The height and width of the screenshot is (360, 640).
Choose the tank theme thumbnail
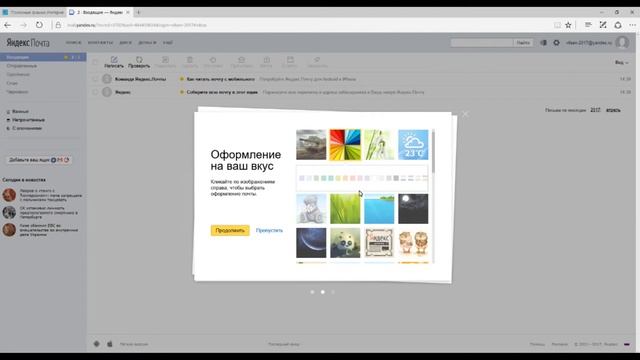tap(311, 144)
